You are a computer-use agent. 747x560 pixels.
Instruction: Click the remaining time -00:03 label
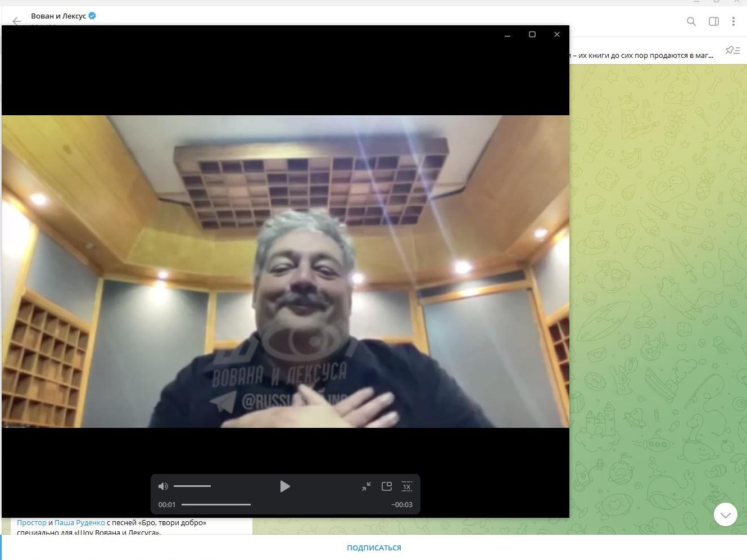[402, 505]
